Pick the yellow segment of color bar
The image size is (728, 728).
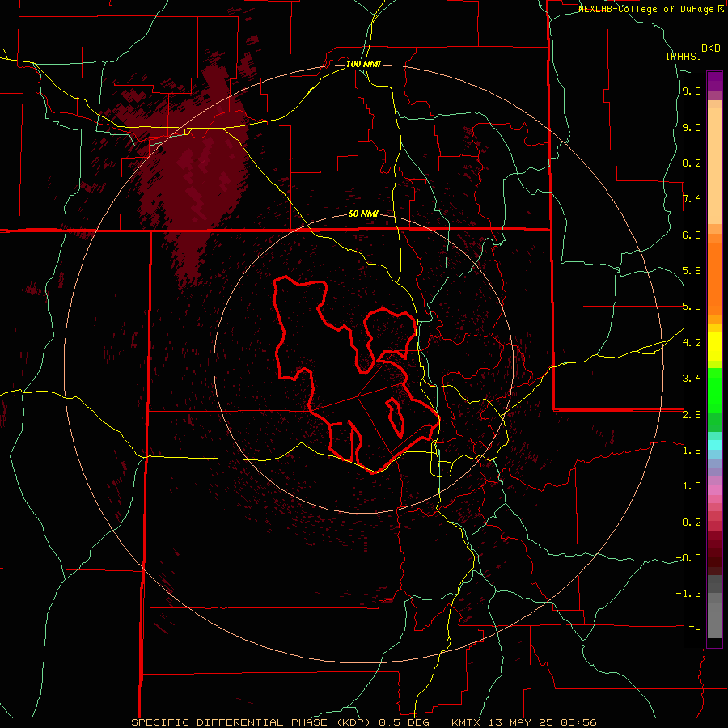[x=714, y=346]
